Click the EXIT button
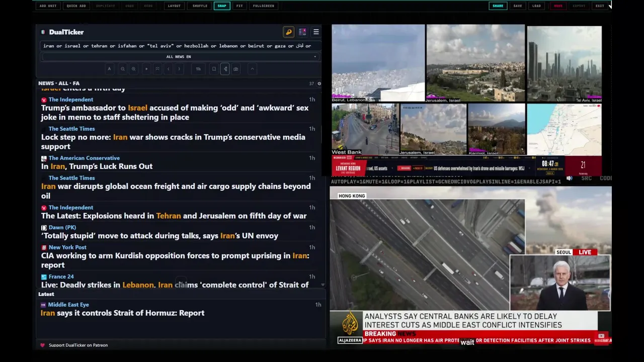The width and height of the screenshot is (644, 362). pyautogui.click(x=600, y=6)
